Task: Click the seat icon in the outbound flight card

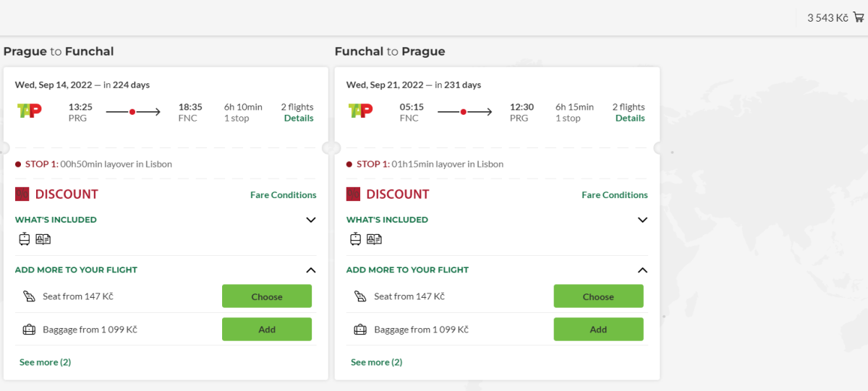Action: pos(29,296)
